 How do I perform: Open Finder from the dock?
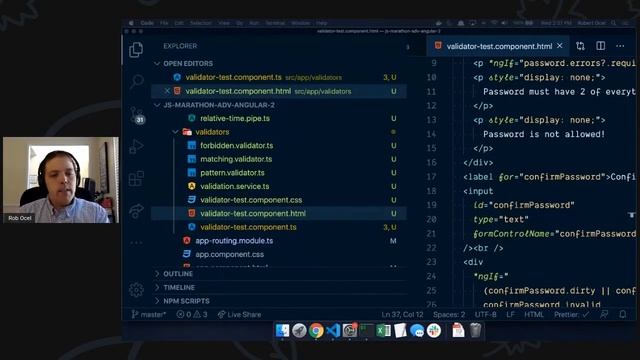pyautogui.click(x=282, y=330)
